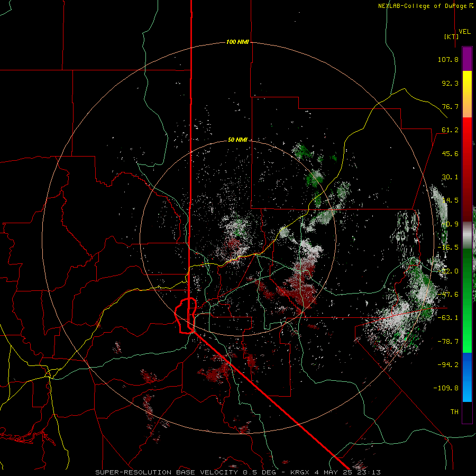Pick the purple top segment of the color bar
This screenshot has width=476, height=476.
pyautogui.click(x=467, y=59)
